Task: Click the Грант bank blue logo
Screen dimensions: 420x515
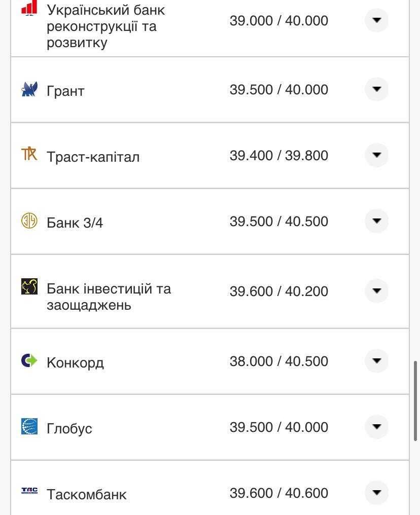Action: click(29, 90)
